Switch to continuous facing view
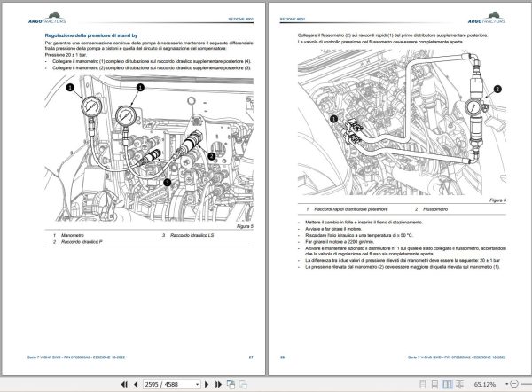Image resolution: width=532 pixels, height=392 pixels. [x=459, y=385]
